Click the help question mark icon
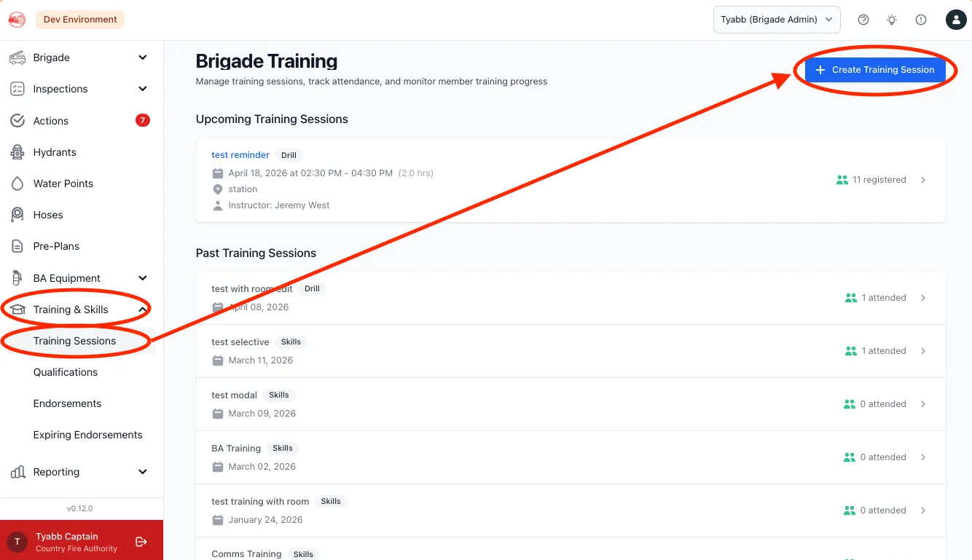This screenshot has width=972, height=560. [x=863, y=20]
